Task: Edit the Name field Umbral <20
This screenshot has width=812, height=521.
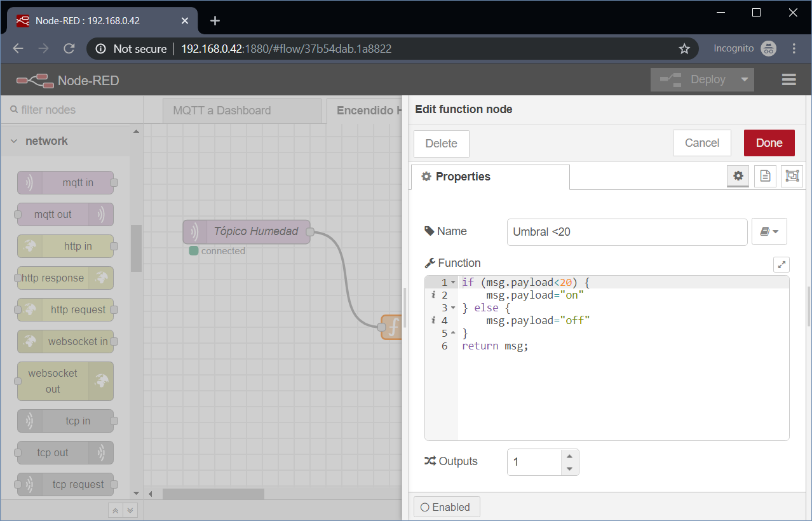Action: [627, 232]
